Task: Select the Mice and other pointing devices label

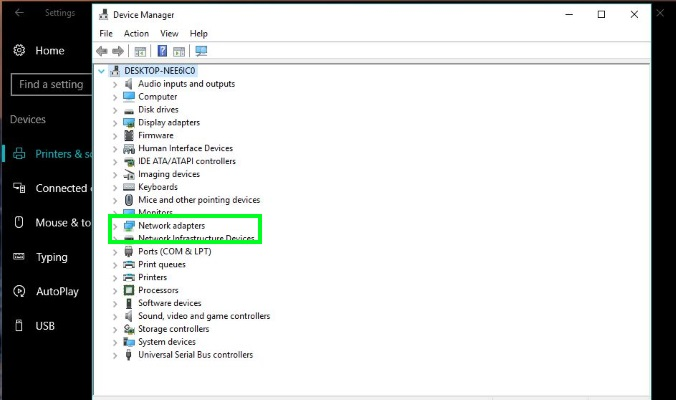Action: (x=199, y=200)
